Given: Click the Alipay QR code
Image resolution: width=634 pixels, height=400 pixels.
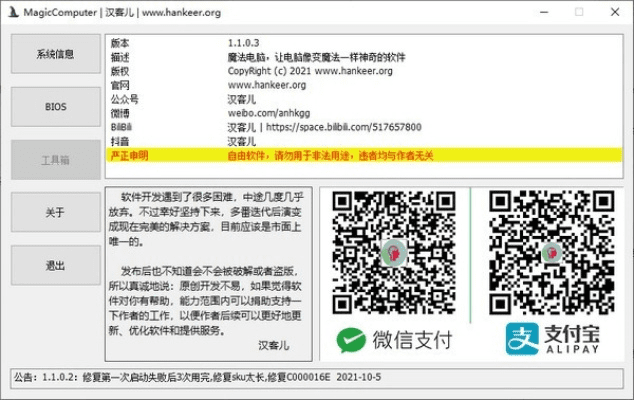Looking at the screenshot, I should tap(552, 253).
